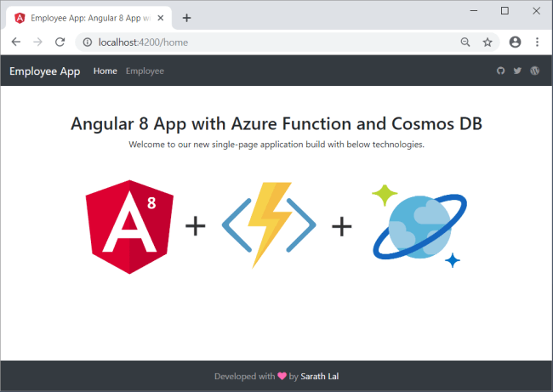This screenshot has height=392, width=553.
Task: Click the site information icon
Action: point(88,43)
